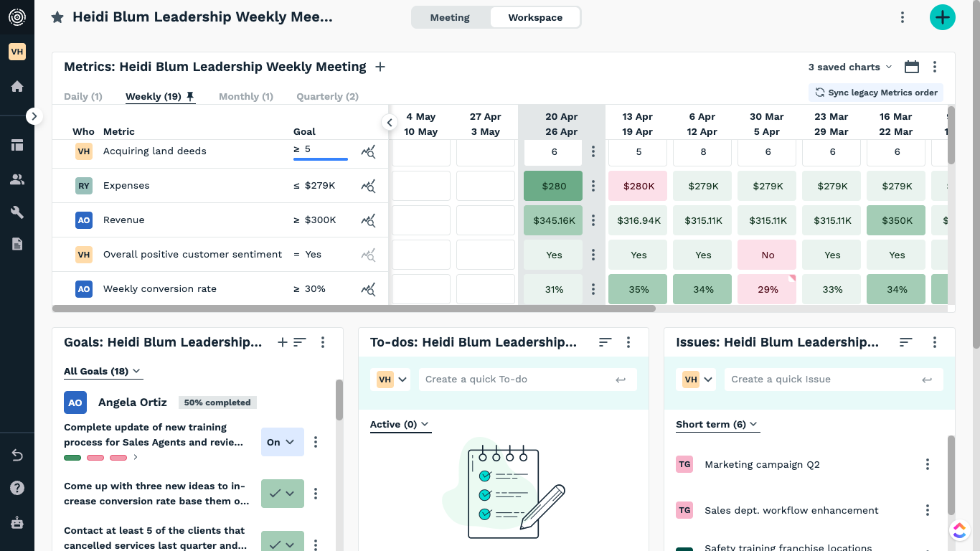Image resolution: width=980 pixels, height=551 pixels.
Task: Select the Monthly (1) metrics tab
Action: 246,96
